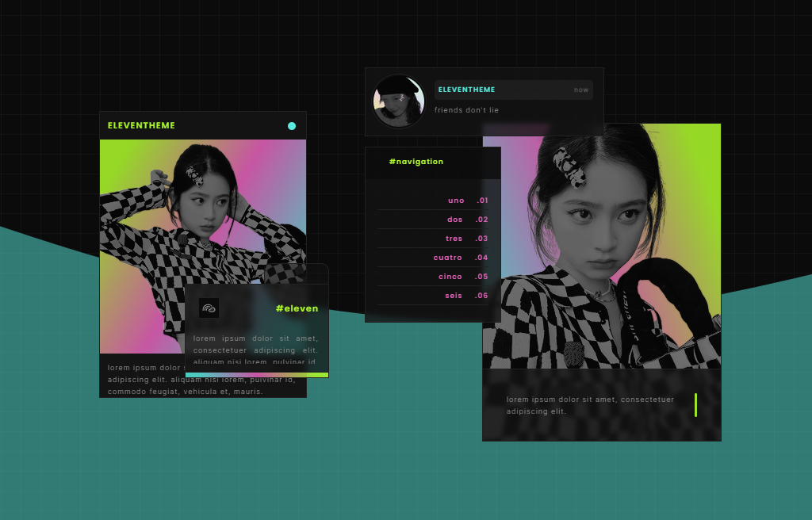Click the cyan ELEVENTHEME notification title
The width and height of the screenshot is (812, 520).
coord(466,90)
